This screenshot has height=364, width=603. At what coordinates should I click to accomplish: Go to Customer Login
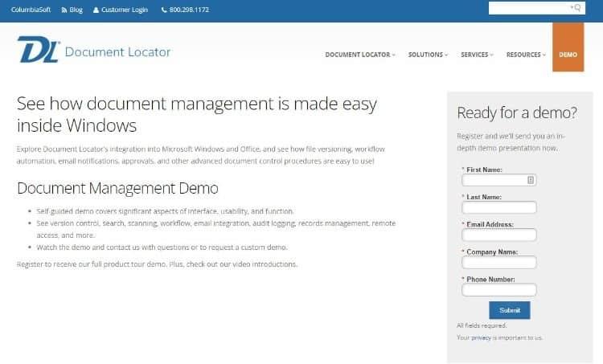(x=124, y=10)
